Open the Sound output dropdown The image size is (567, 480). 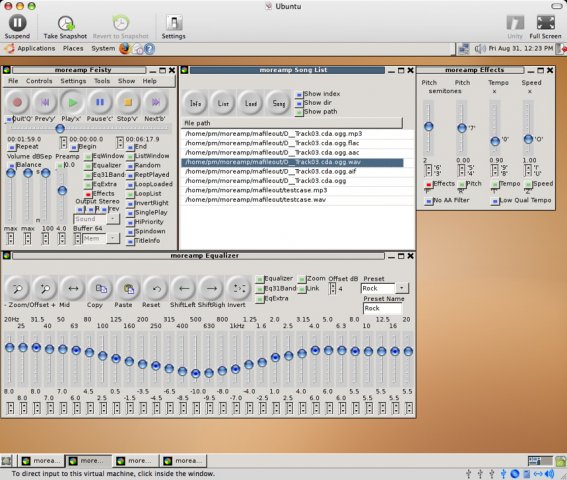point(113,219)
